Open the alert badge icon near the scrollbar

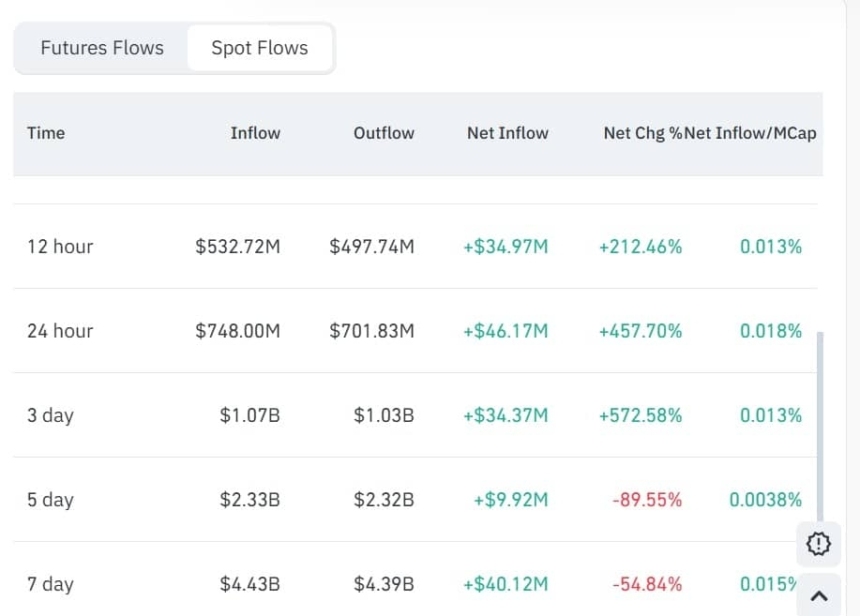[817, 544]
